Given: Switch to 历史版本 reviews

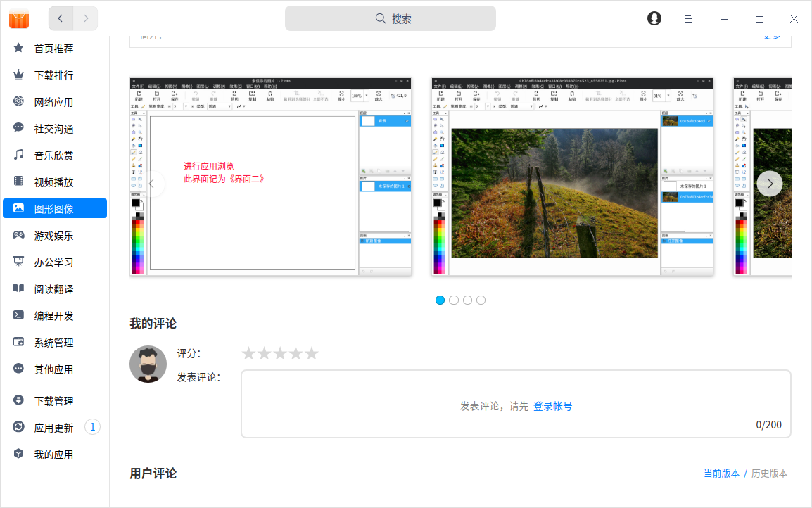Looking at the screenshot, I should tap(769, 474).
